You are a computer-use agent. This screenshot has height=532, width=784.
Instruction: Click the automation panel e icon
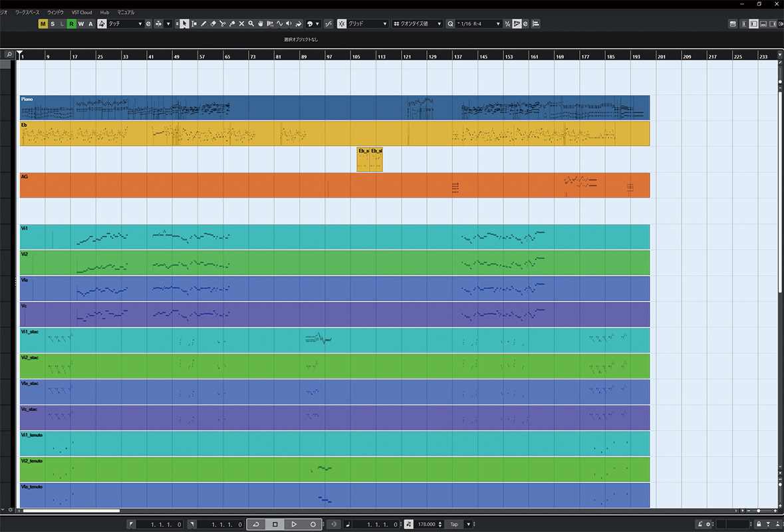148,24
